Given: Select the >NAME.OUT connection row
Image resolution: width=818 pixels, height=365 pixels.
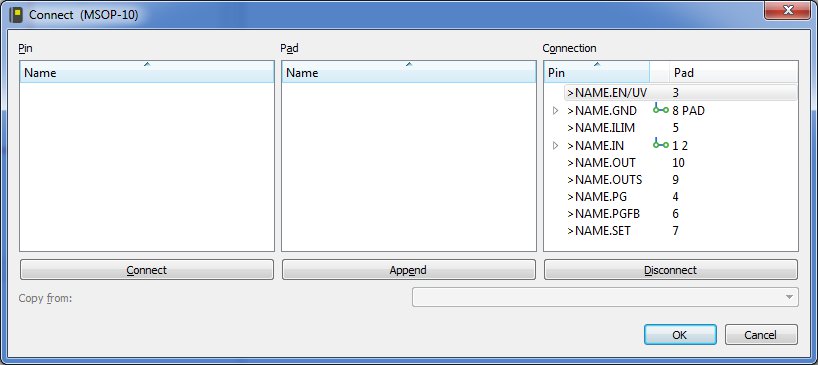Looking at the screenshot, I should point(681,163).
